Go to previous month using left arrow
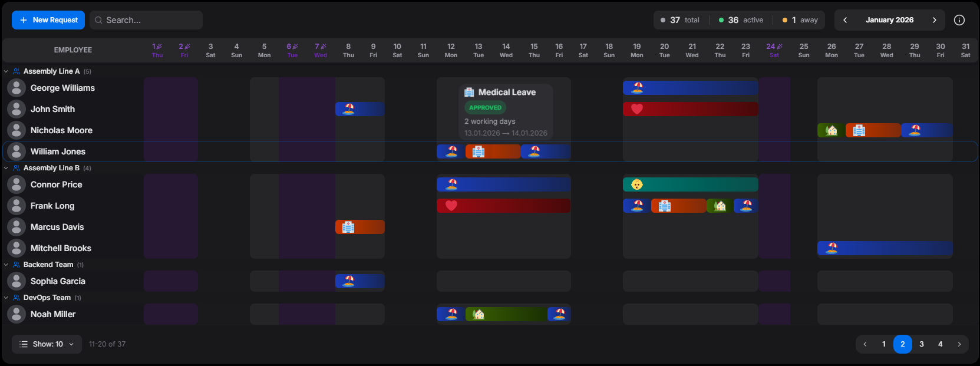This screenshot has height=366, width=980. (845, 20)
